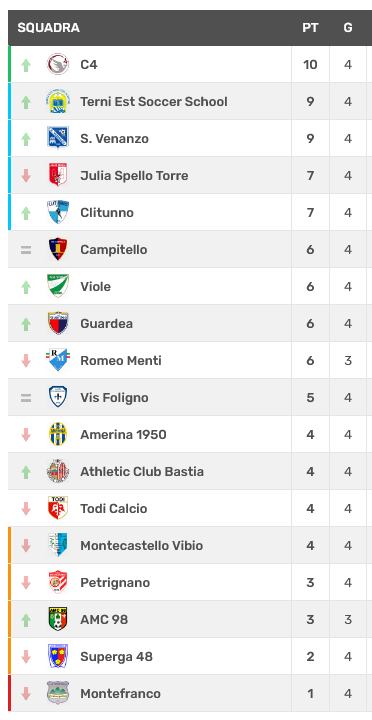Screen dimensions: 372x720
Task: Open the Clitunno team logo
Action: [58, 212]
